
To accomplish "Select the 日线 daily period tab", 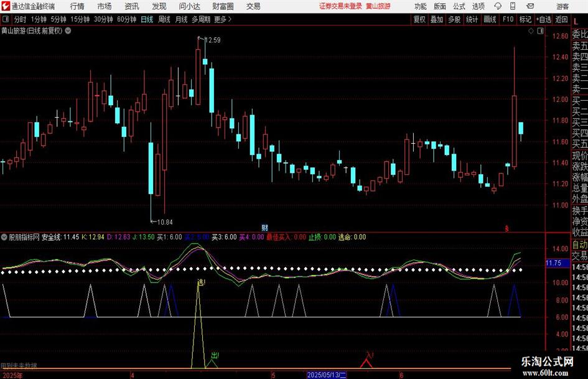I will coord(147,19).
